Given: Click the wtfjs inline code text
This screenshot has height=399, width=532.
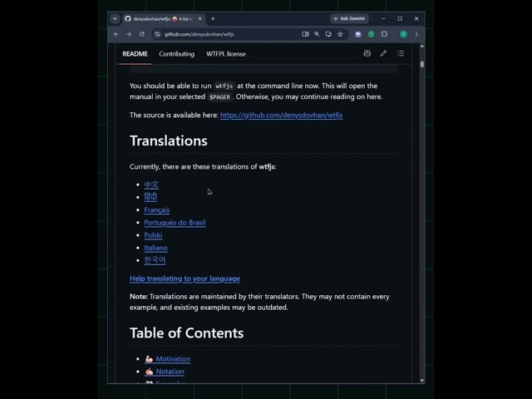Looking at the screenshot, I should coord(224,86).
